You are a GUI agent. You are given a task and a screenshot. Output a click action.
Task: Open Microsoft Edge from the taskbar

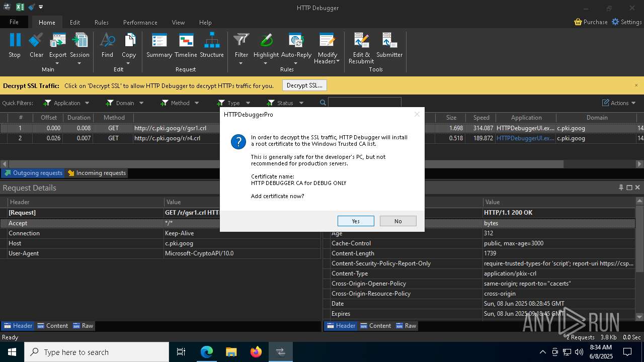tap(207, 352)
